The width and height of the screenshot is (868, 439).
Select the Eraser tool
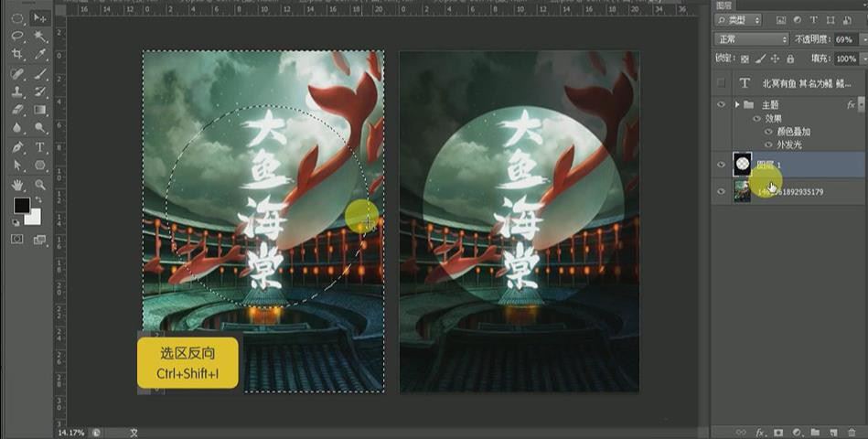click(x=17, y=110)
